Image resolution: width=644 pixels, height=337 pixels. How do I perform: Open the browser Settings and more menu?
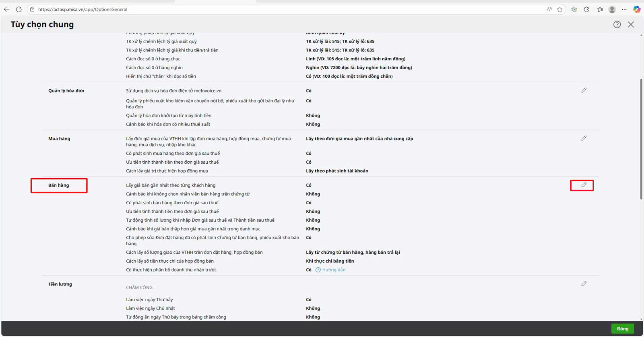(x=624, y=9)
